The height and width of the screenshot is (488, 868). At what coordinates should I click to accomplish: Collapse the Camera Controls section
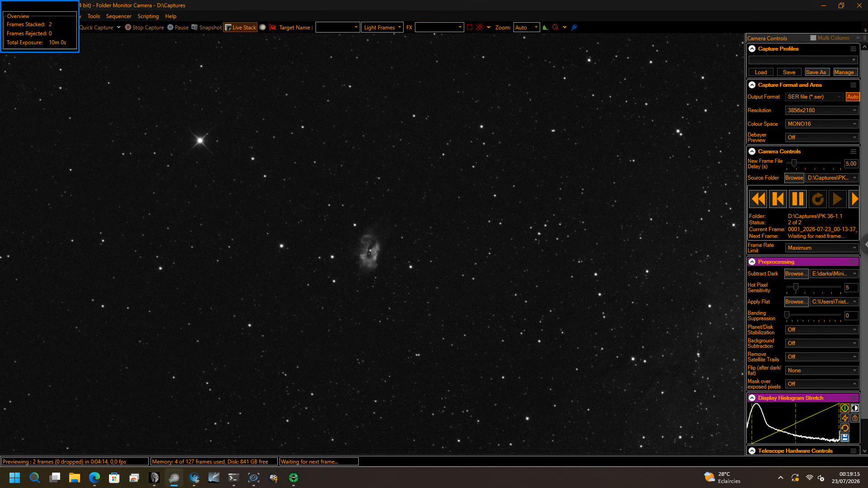pos(752,152)
